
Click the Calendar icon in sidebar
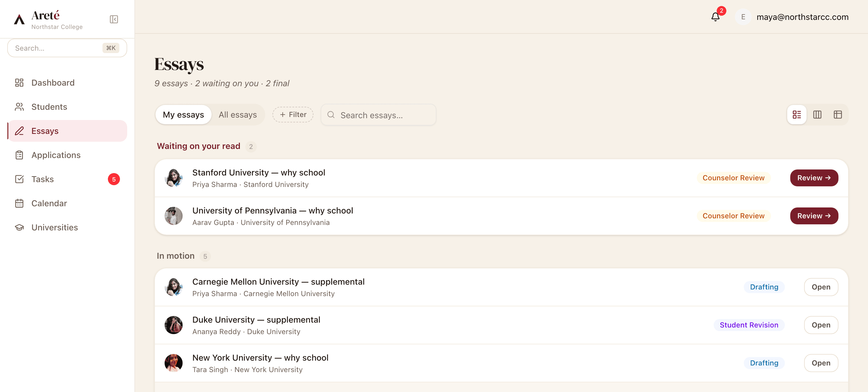[19, 203]
